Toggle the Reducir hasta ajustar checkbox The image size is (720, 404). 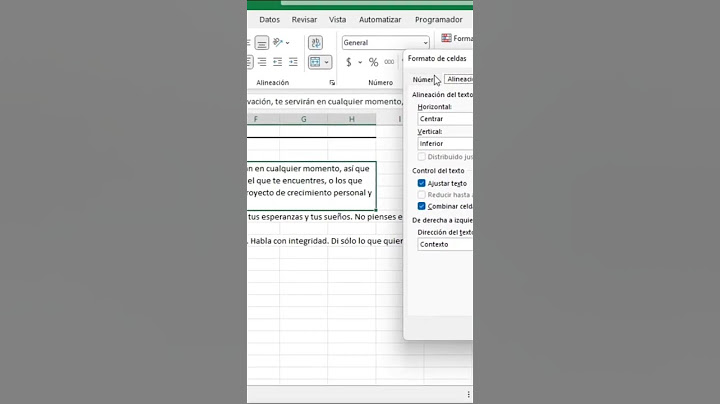(422, 195)
